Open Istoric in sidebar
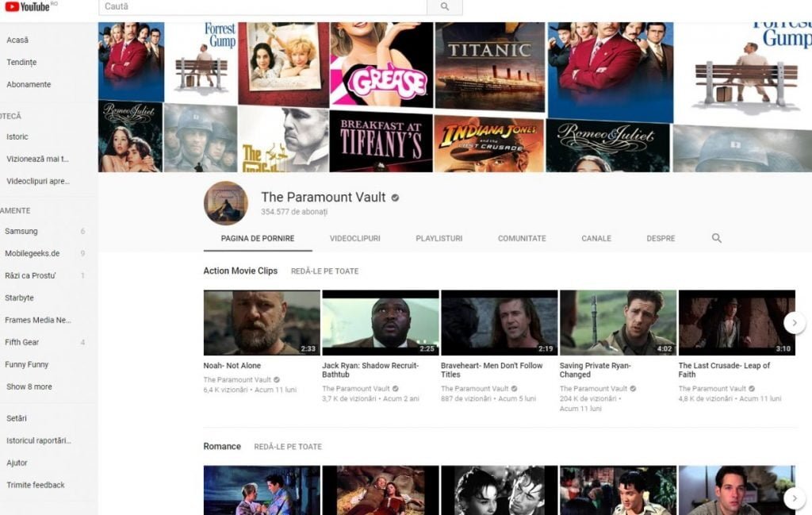Viewport: 812px width, 515px height. click(17, 136)
